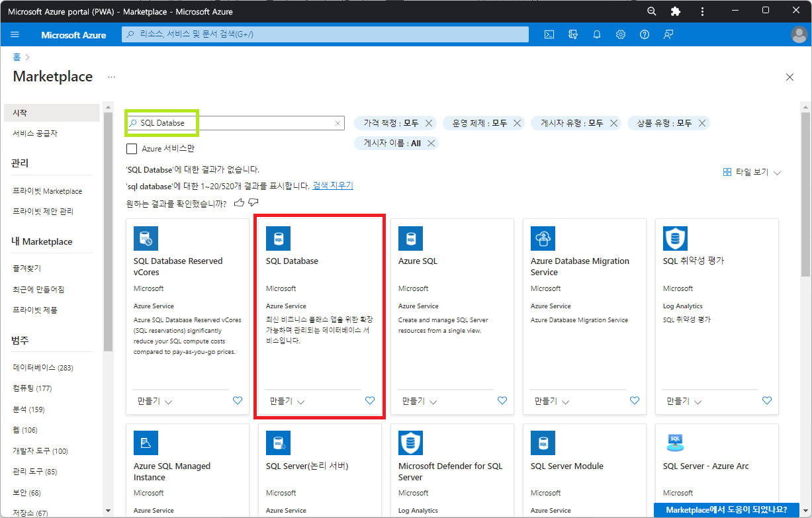Screen dimensions: 812x518
Task: Click the SQL Server - Azure Arc icon
Action: (675, 443)
